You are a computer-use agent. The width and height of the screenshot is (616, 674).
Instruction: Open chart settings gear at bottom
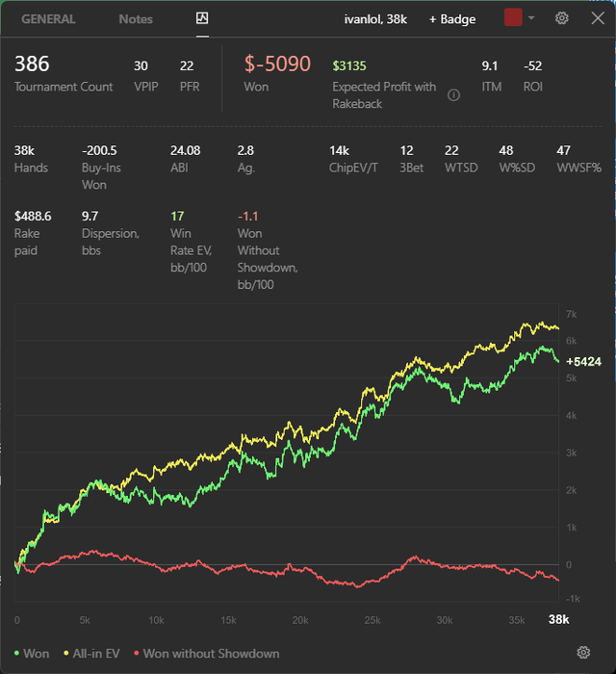click(583, 653)
